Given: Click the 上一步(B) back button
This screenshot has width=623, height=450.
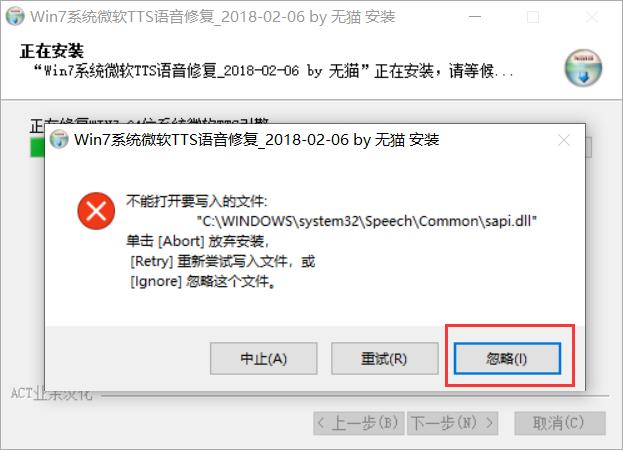Looking at the screenshot, I should click(x=359, y=423).
